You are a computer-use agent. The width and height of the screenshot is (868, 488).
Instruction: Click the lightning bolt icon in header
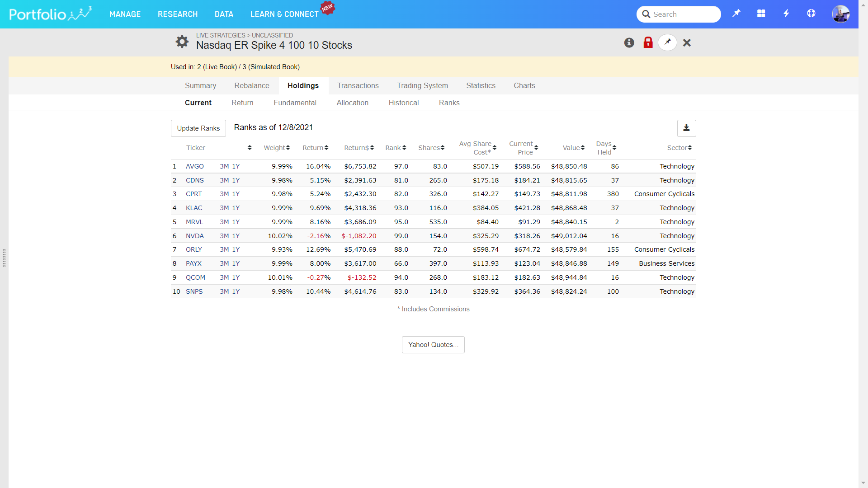pyautogui.click(x=786, y=14)
